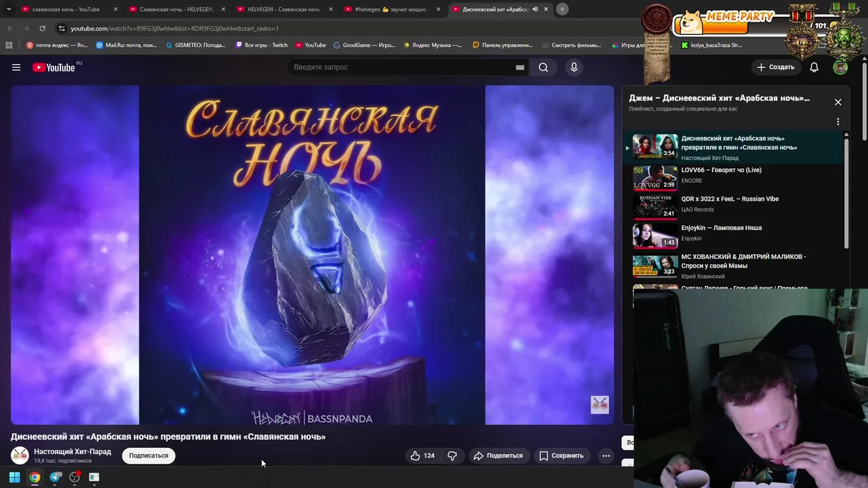Open a new browser tab
The image size is (868, 488).
[x=562, y=9]
